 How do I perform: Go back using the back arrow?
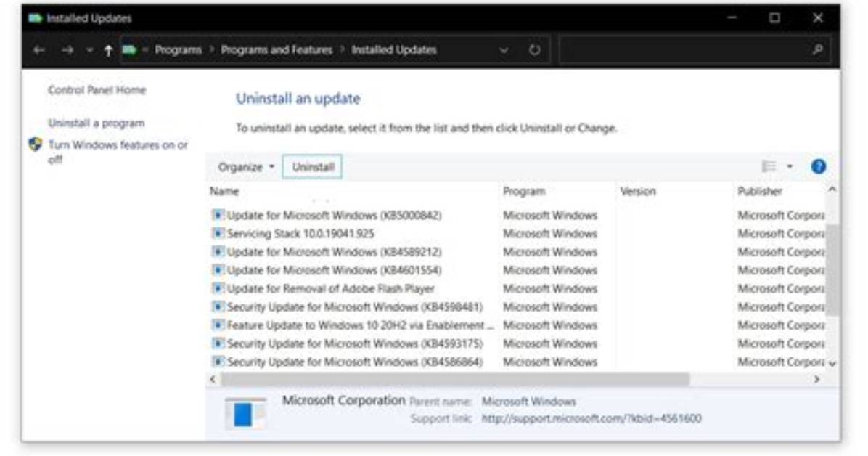pos(38,50)
